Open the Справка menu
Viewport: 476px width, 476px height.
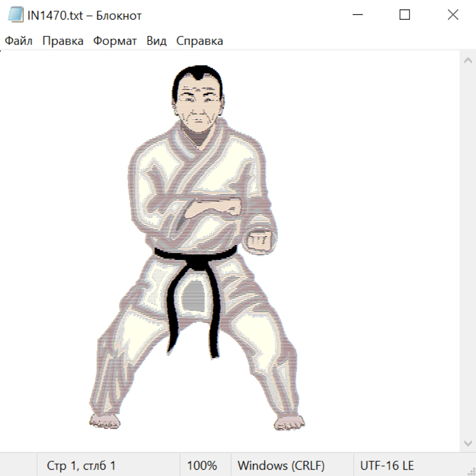point(199,41)
